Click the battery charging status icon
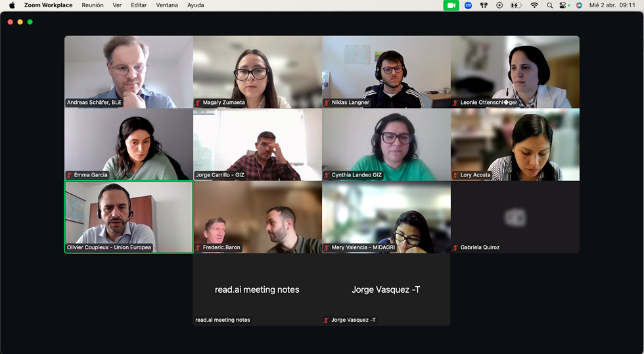This screenshot has height=354, width=644. click(516, 5)
